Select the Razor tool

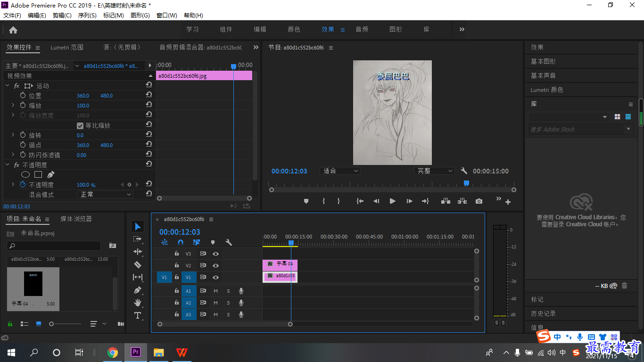138,264
